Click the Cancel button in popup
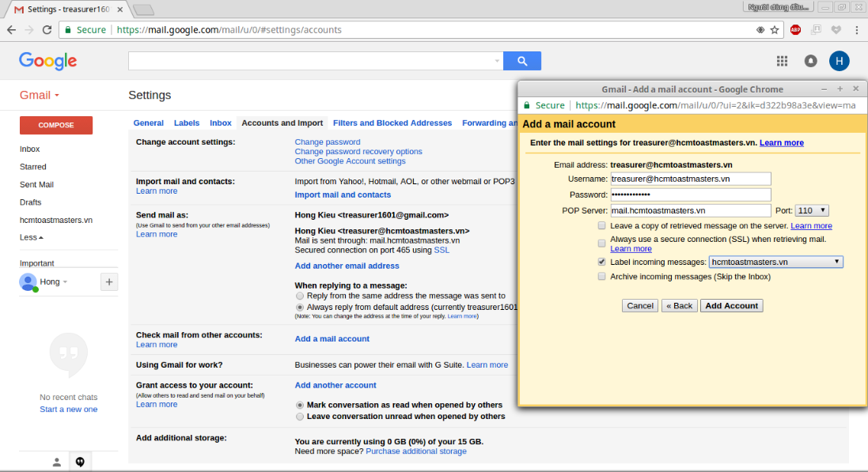868x472 pixels. 640,305
